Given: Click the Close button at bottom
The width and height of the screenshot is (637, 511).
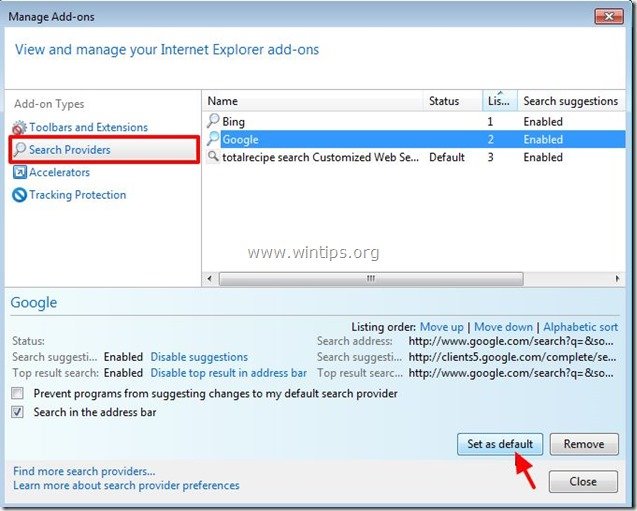Looking at the screenshot, I should (x=583, y=481).
